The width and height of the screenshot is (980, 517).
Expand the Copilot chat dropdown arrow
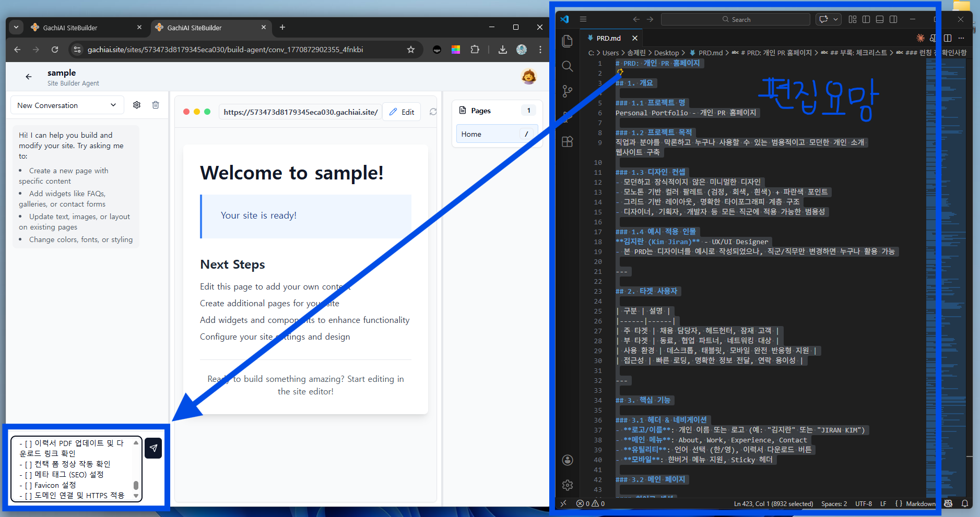836,19
